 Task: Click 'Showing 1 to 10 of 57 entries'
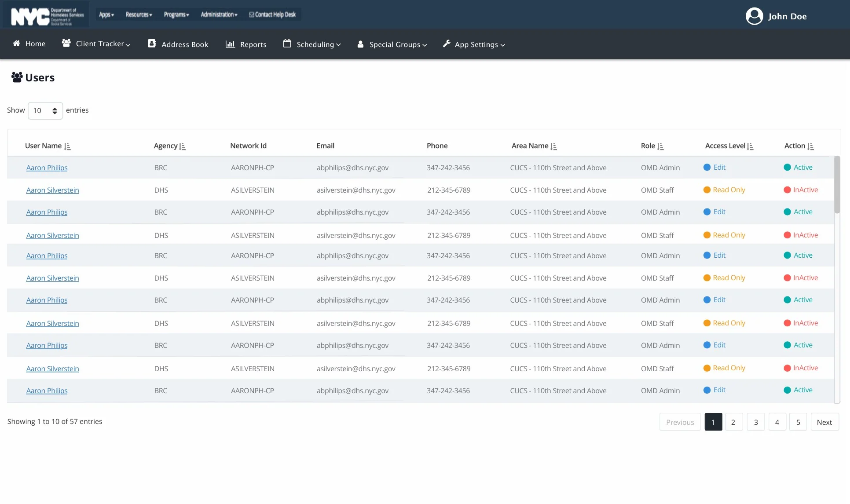pos(55,421)
